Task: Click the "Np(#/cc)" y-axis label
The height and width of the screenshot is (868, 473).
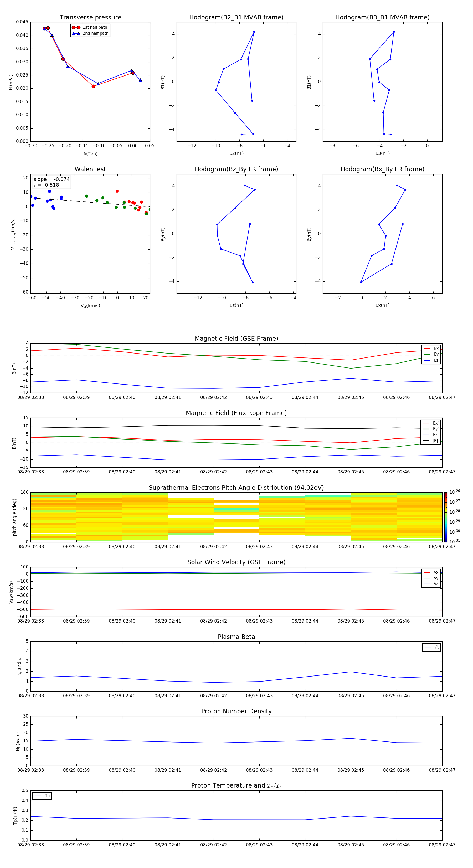Action: coord(18,741)
